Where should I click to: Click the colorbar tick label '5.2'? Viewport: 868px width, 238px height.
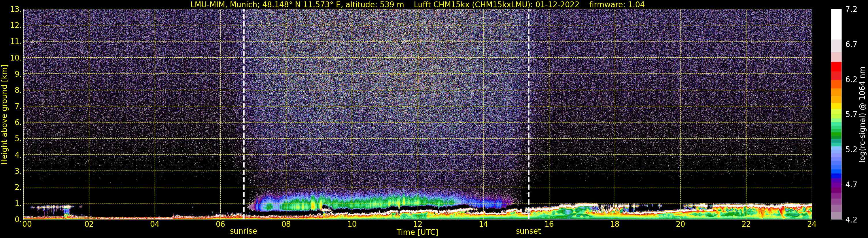pyautogui.click(x=851, y=150)
